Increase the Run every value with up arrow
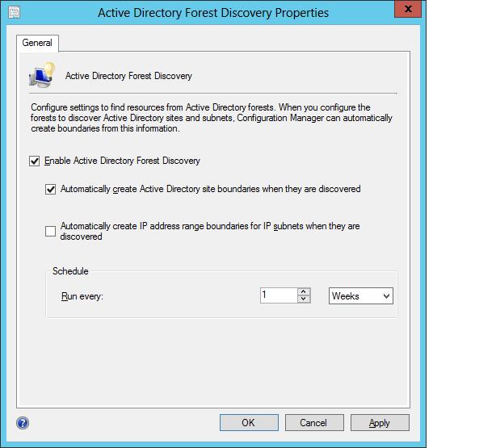The image size is (496, 448). tap(304, 291)
